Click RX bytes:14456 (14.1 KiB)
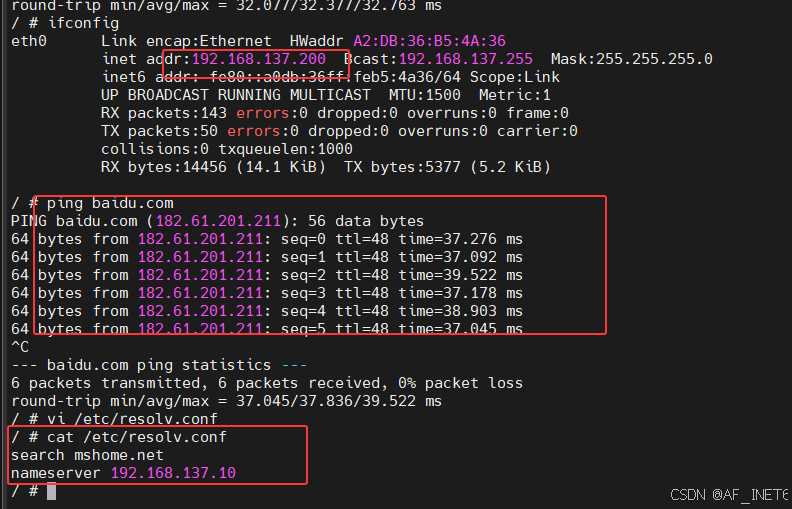The image size is (792, 509). [x=213, y=167]
